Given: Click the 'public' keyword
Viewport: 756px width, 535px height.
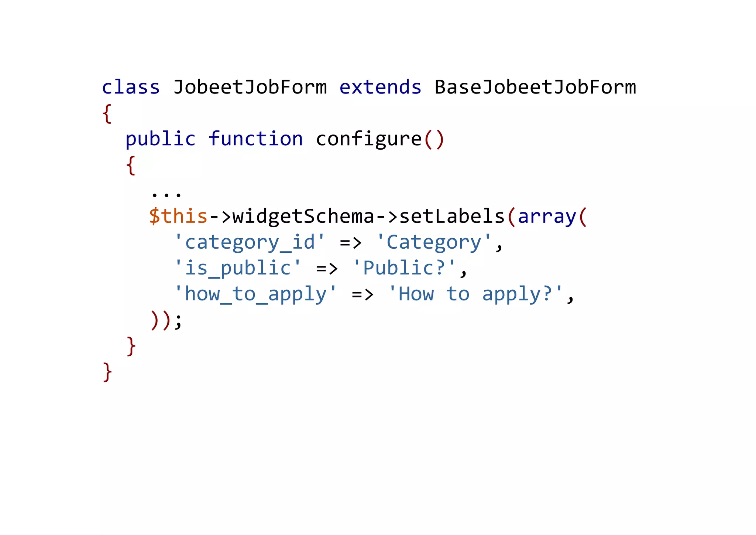Looking at the screenshot, I should (x=161, y=140).
